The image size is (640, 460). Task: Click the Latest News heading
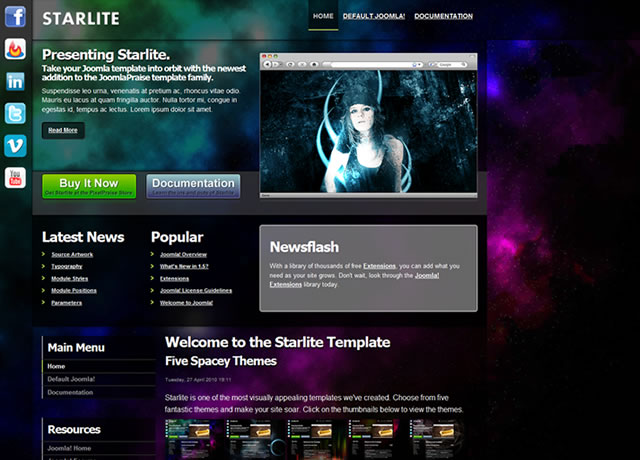pyautogui.click(x=83, y=237)
